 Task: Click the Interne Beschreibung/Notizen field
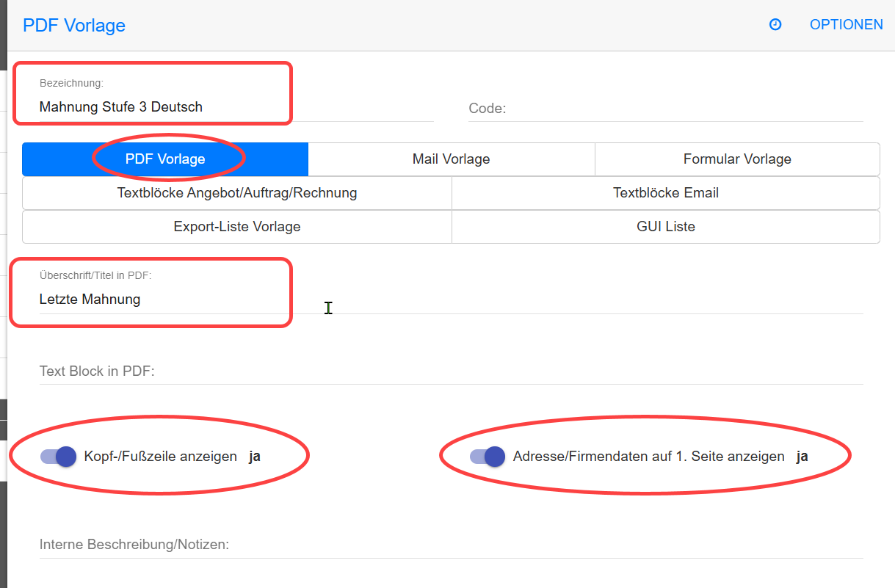coord(451,545)
